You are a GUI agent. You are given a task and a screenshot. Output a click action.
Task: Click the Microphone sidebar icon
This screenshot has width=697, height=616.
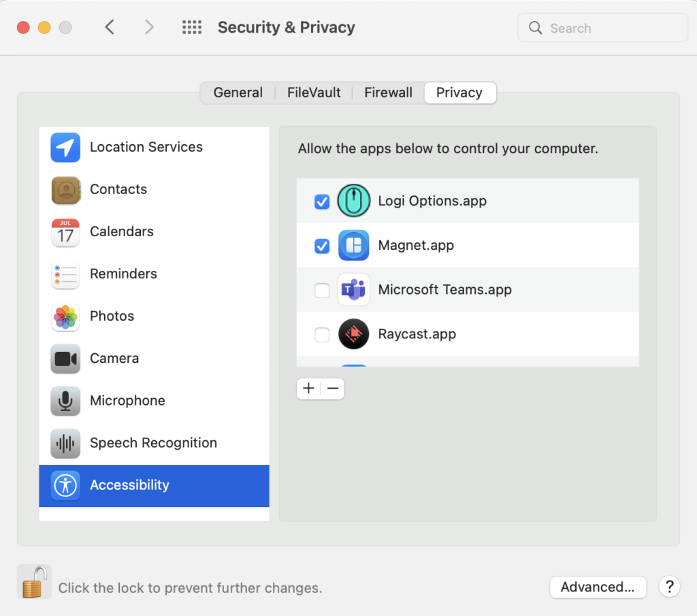(65, 400)
